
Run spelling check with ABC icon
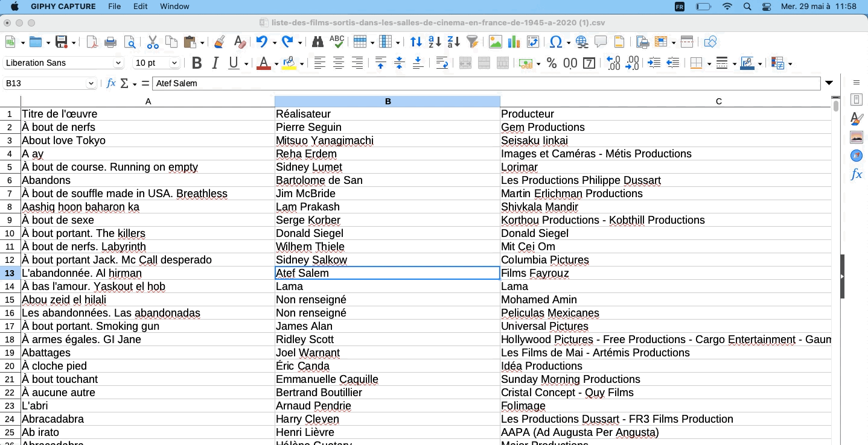pyautogui.click(x=337, y=42)
